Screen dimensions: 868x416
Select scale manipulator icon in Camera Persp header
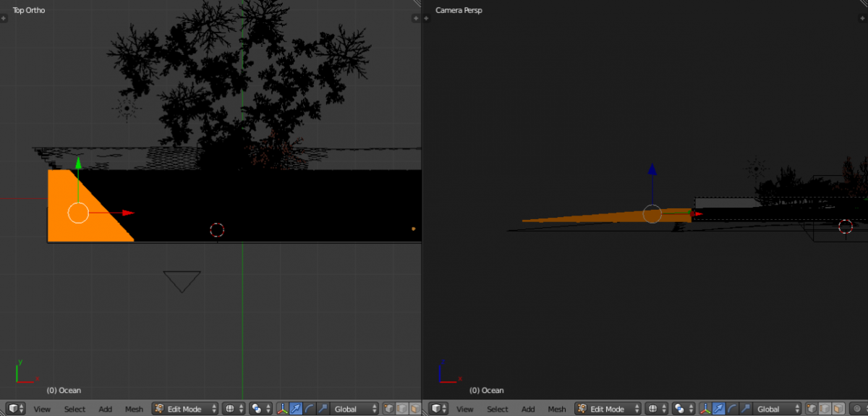pos(746,409)
